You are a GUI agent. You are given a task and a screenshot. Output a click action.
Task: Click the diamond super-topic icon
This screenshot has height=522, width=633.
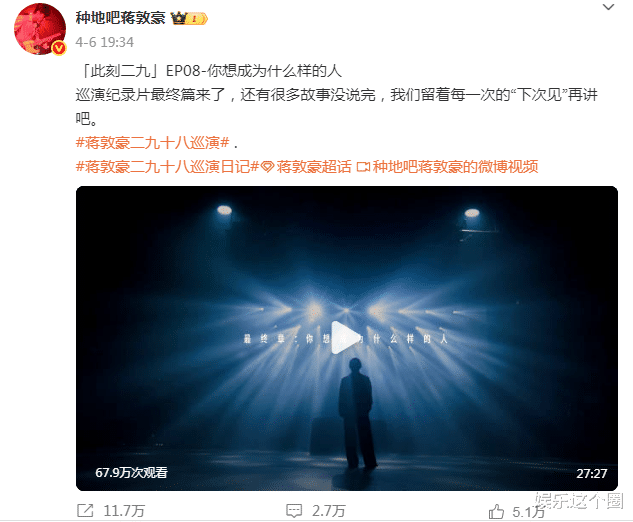coord(267,166)
